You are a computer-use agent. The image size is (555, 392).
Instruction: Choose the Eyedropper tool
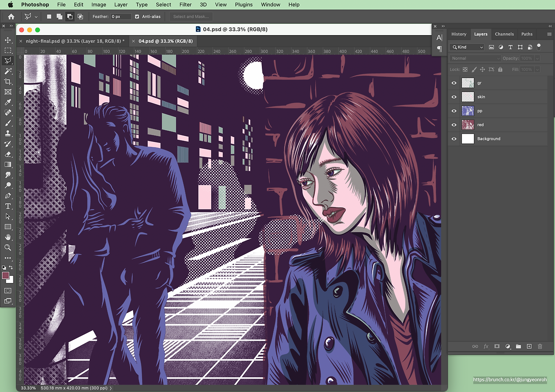pos(8,102)
